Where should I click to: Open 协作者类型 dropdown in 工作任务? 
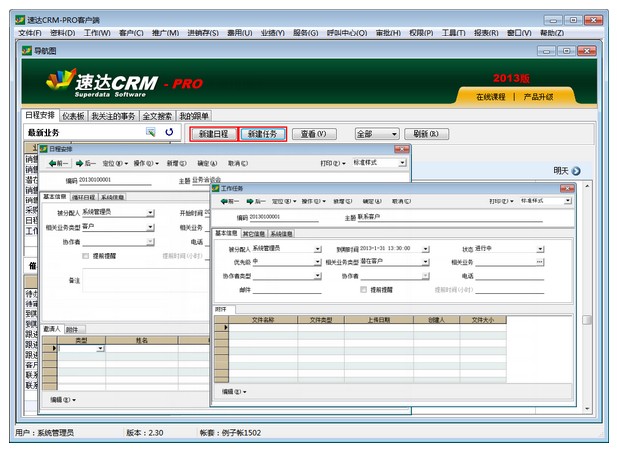coord(317,276)
